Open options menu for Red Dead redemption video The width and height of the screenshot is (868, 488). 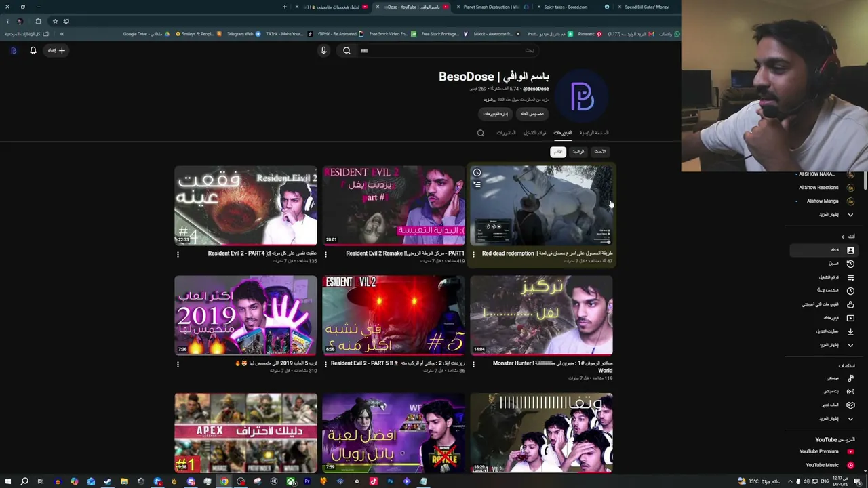pyautogui.click(x=473, y=254)
